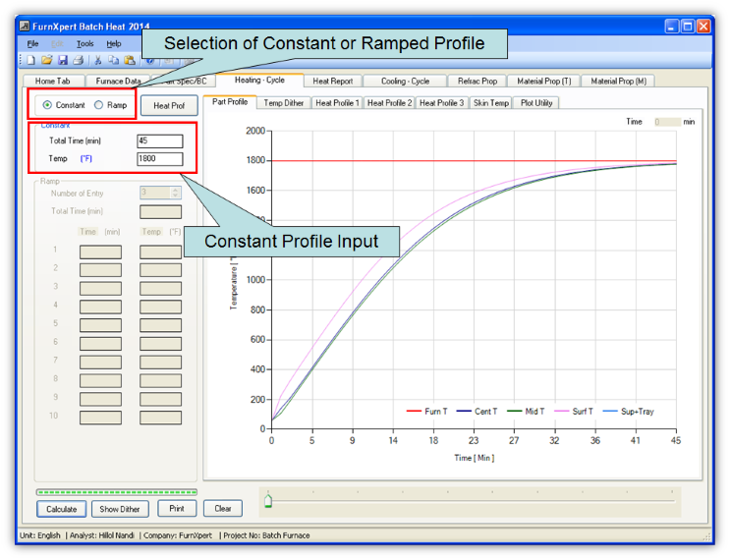Click the Copy toolbar icon

113,60
